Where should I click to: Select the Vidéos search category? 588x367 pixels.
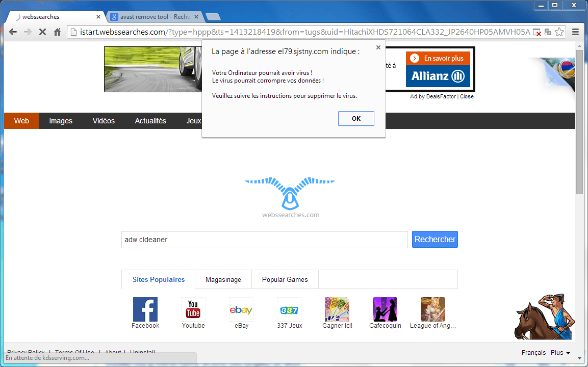pos(104,121)
